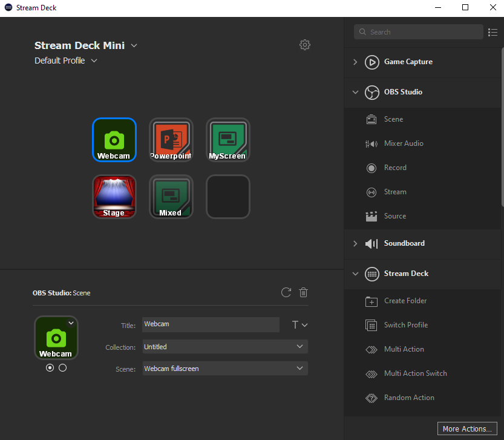
Task: Open Stream Deck preferences gear
Action: tap(305, 45)
